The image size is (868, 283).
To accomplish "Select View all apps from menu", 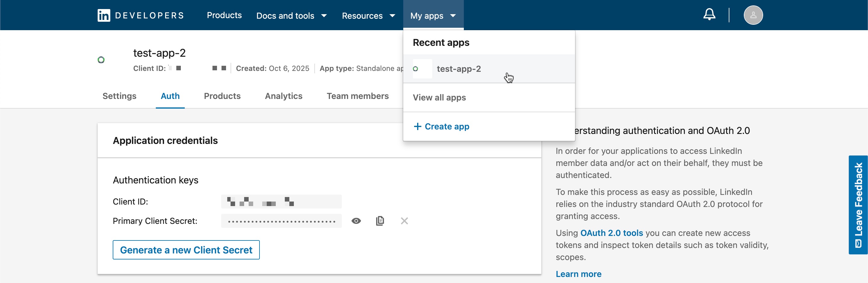I will pos(439,97).
